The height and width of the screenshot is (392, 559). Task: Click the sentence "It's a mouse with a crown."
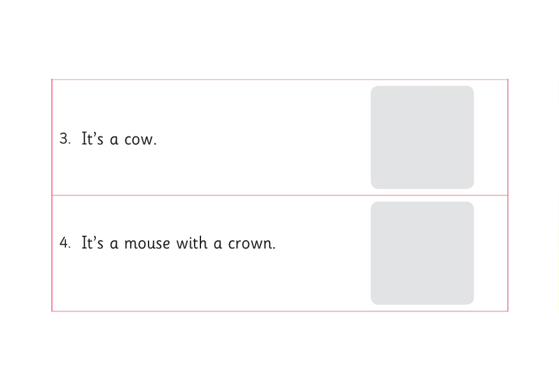click(x=178, y=243)
